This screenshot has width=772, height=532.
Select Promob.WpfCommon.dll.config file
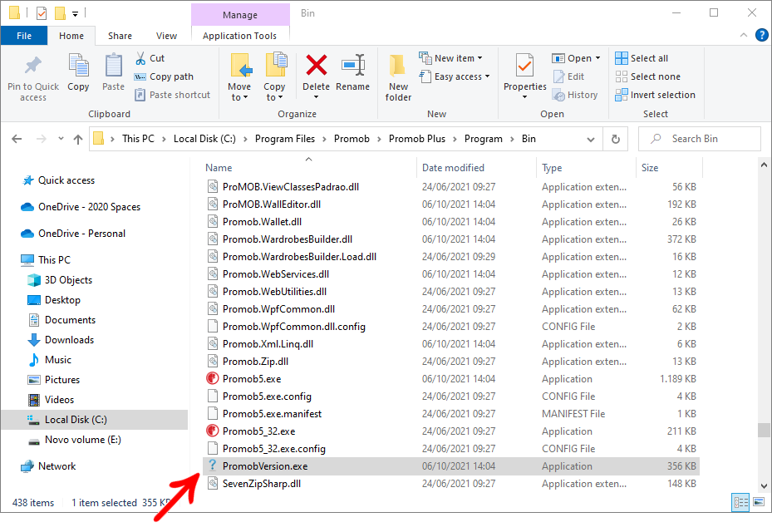(451, 326)
